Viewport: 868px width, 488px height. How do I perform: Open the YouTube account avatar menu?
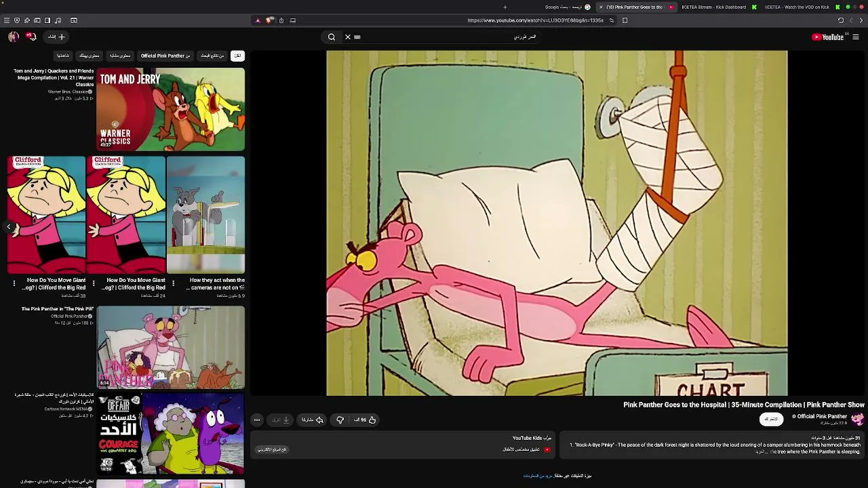tap(14, 37)
